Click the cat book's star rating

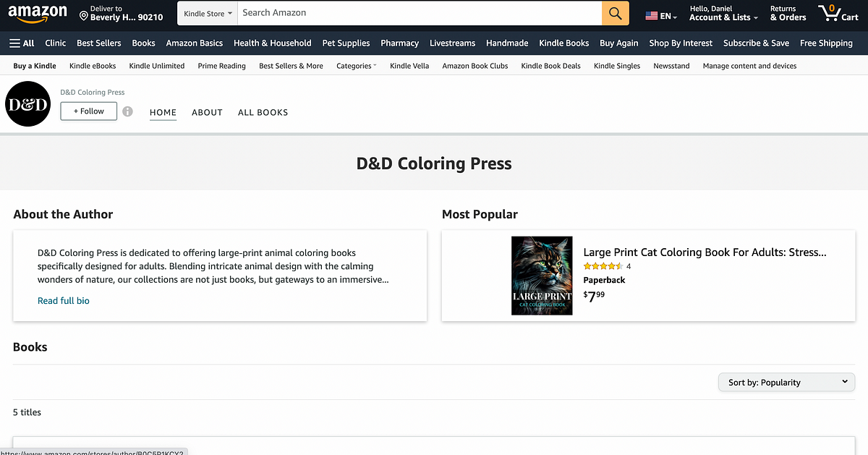[603, 266]
